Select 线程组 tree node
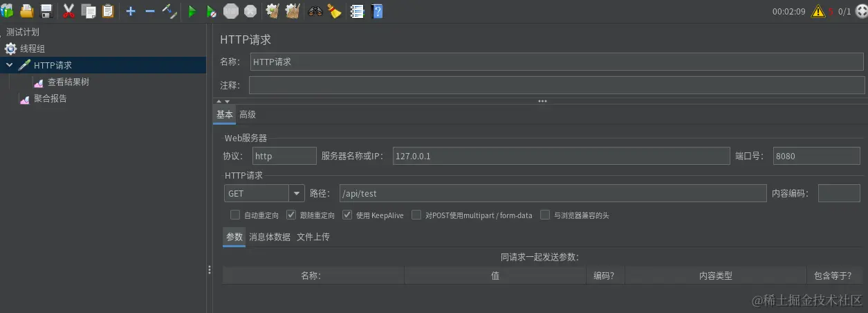The width and height of the screenshot is (868, 313). click(x=33, y=48)
